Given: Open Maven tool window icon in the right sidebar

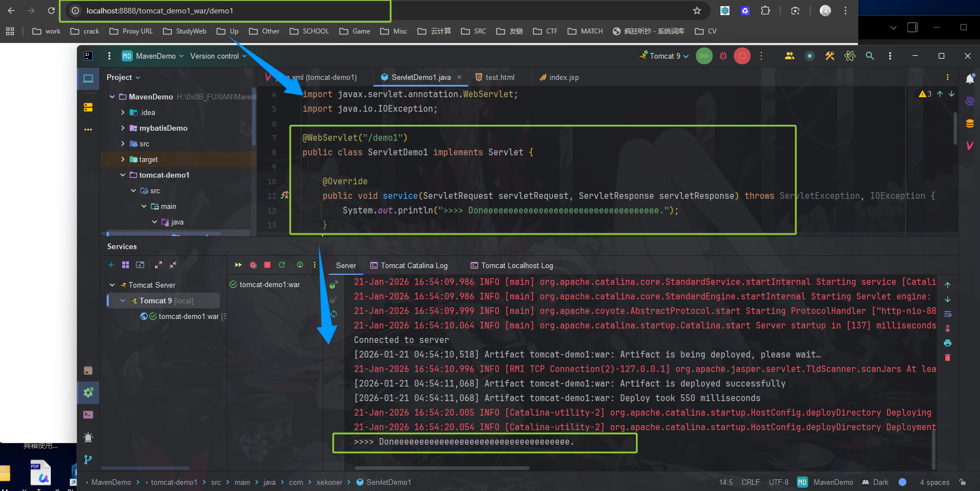Looking at the screenshot, I should pyautogui.click(x=970, y=146).
